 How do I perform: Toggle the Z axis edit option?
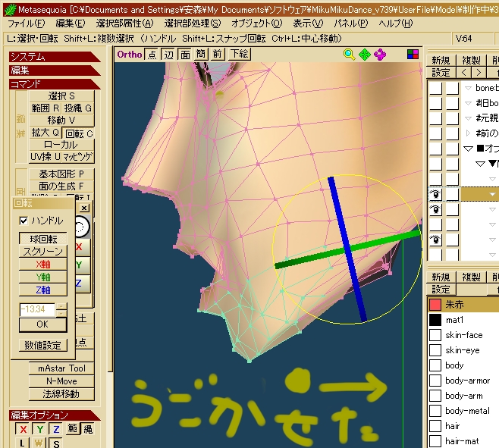[x=56, y=430]
